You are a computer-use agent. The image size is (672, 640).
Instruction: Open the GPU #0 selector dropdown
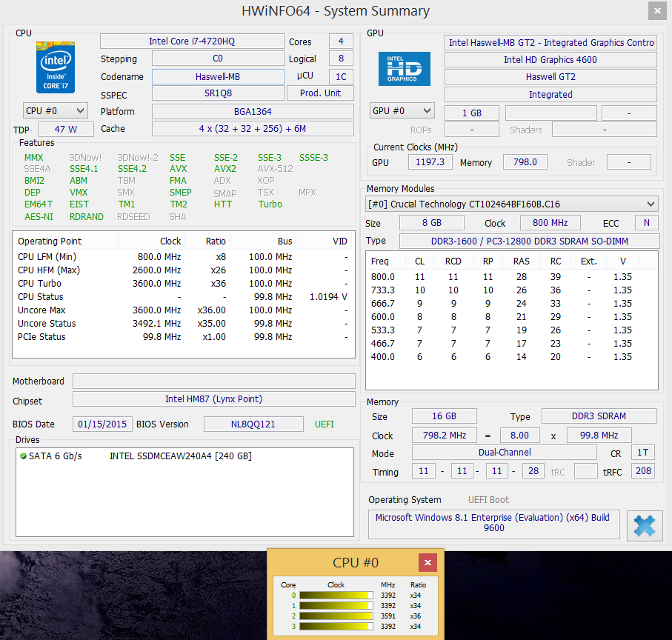(402, 110)
